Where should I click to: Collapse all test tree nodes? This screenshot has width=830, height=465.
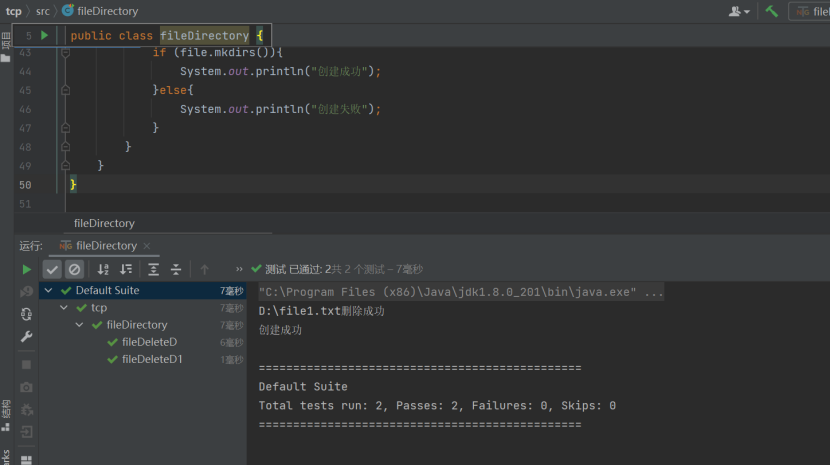pyautogui.click(x=176, y=269)
